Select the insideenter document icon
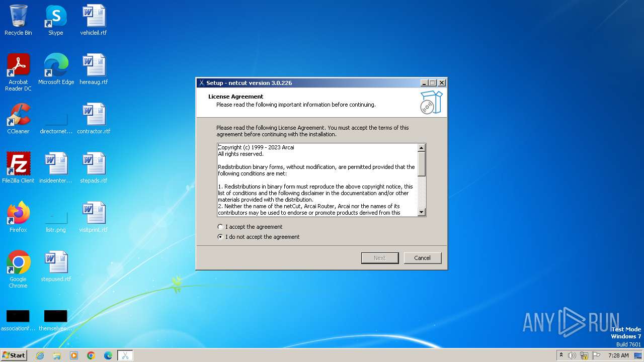 (56, 168)
